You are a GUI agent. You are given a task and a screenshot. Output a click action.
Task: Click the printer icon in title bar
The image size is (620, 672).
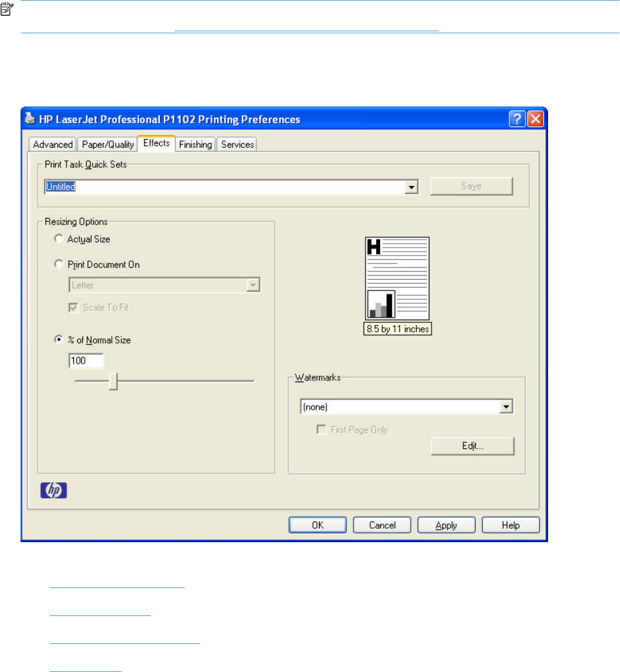[29, 119]
